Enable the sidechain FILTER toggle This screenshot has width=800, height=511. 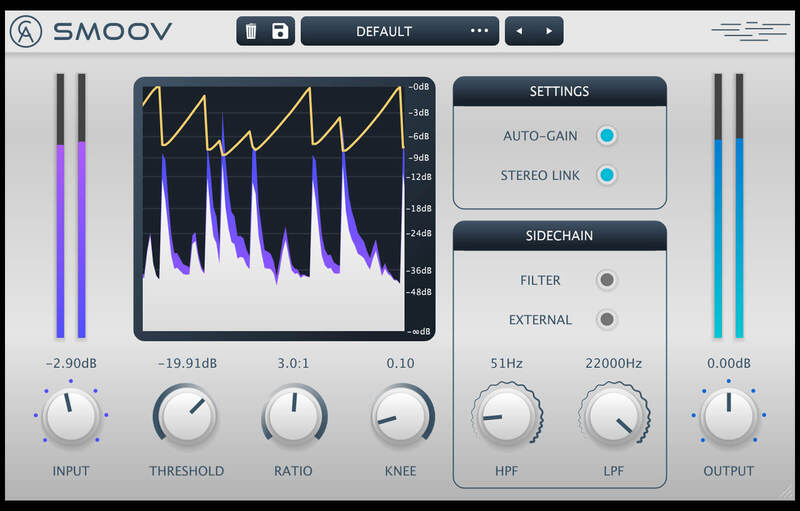tap(607, 280)
